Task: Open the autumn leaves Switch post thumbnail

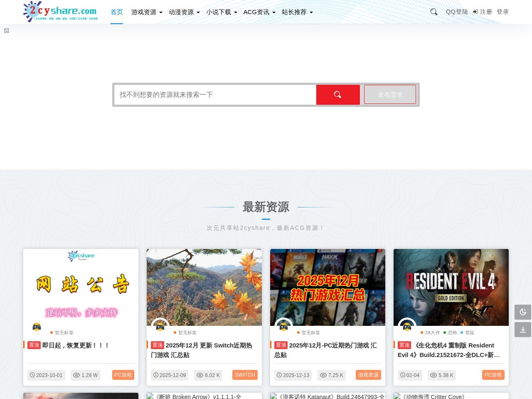Action: point(204,287)
